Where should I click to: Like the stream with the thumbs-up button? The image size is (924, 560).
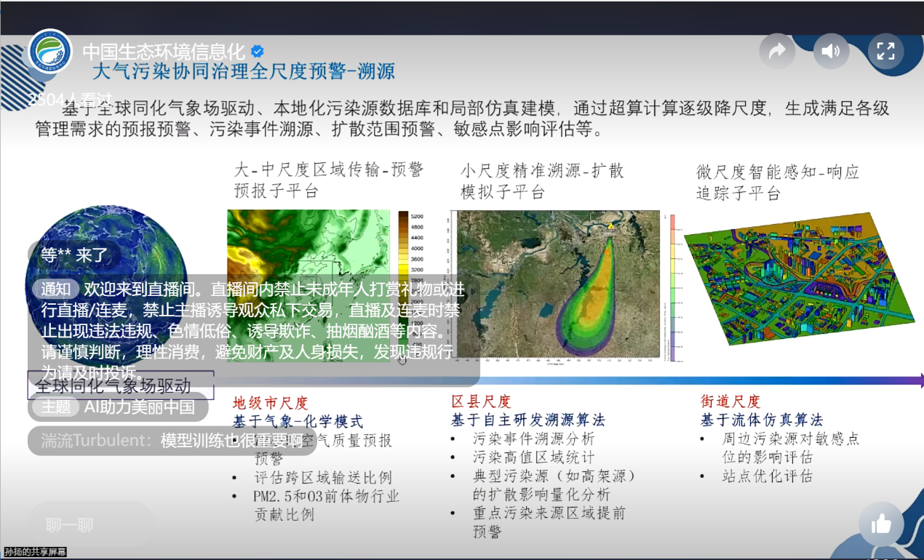point(881,524)
